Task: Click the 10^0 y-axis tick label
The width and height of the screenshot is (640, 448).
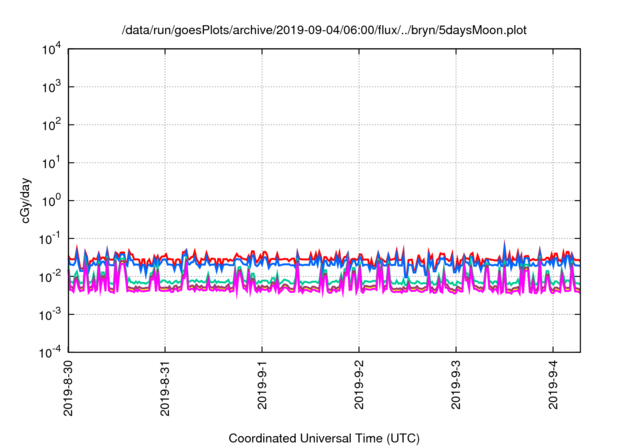Action: (x=51, y=201)
